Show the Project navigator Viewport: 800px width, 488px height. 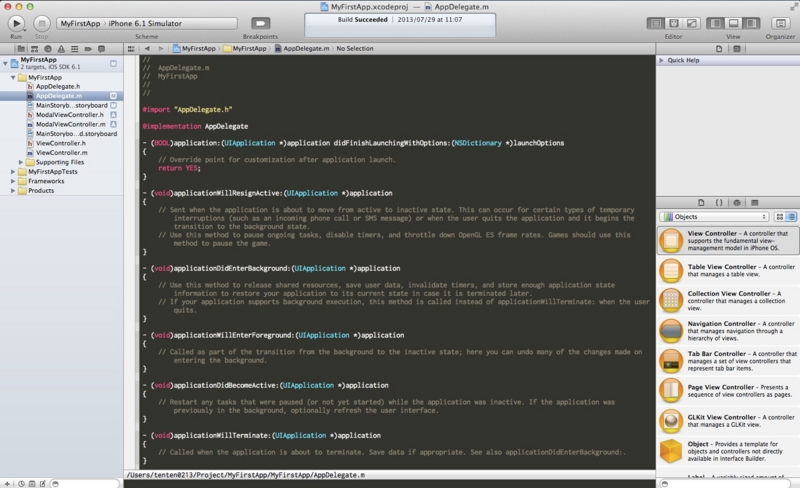(x=21, y=48)
